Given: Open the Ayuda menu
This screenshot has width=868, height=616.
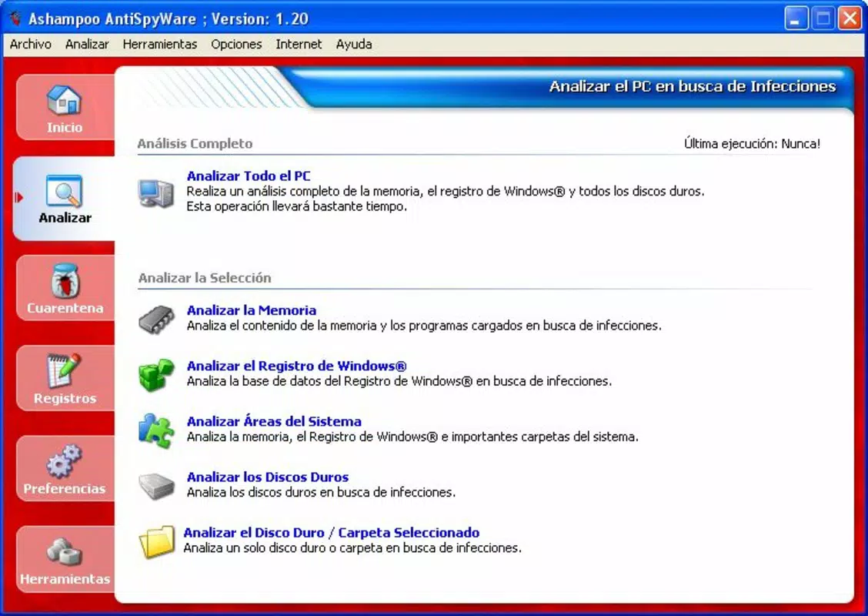Looking at the screenshot, I should point(354,45).
